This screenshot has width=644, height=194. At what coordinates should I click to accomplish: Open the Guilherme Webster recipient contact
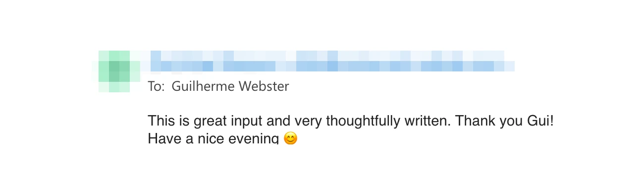point(230,86)
